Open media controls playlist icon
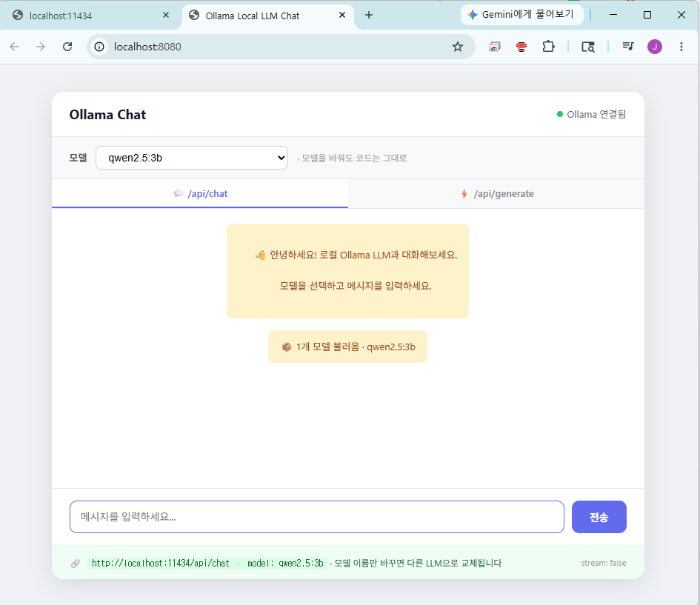Screen dimensions: 700x605 click(628, 46)
